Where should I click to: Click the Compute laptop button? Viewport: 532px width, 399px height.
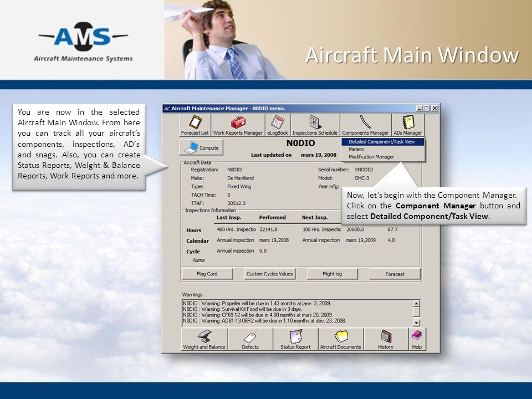click(201, 147)
